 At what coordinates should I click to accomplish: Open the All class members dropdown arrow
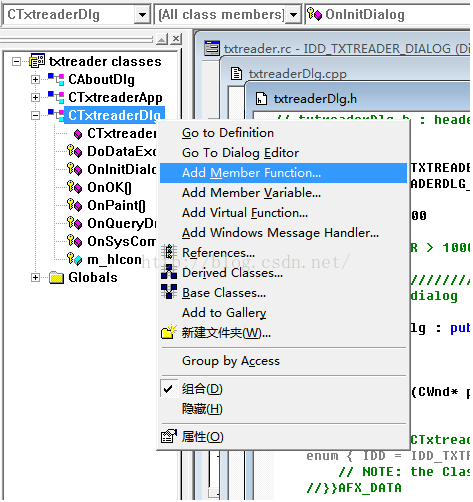pyautogui.click(x=293, y=15)
